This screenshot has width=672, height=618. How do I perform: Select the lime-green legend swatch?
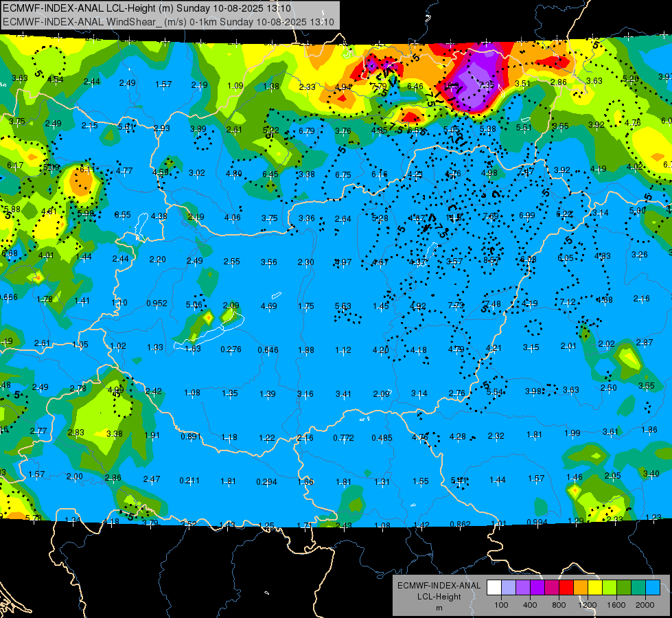610,588
